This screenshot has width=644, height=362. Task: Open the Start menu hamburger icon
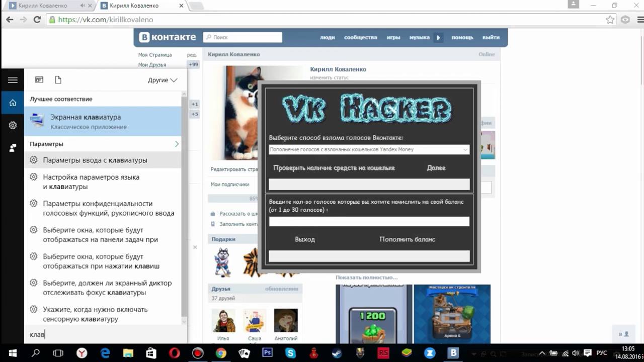13,80
